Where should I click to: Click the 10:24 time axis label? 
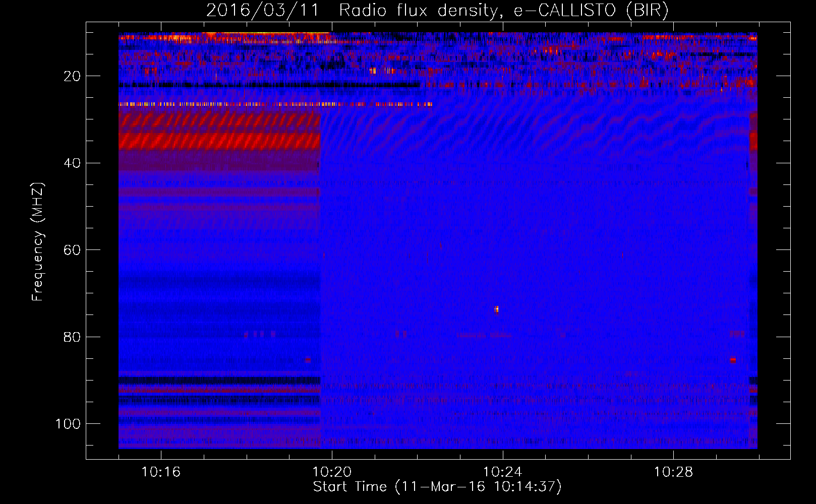pyautogui.click(x=503, y=472)
